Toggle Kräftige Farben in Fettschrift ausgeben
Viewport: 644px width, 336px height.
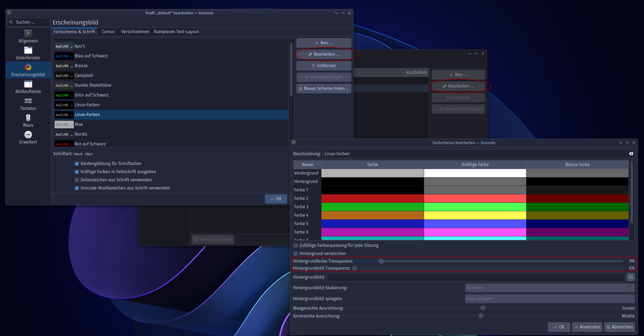click(x=77, y=172)
